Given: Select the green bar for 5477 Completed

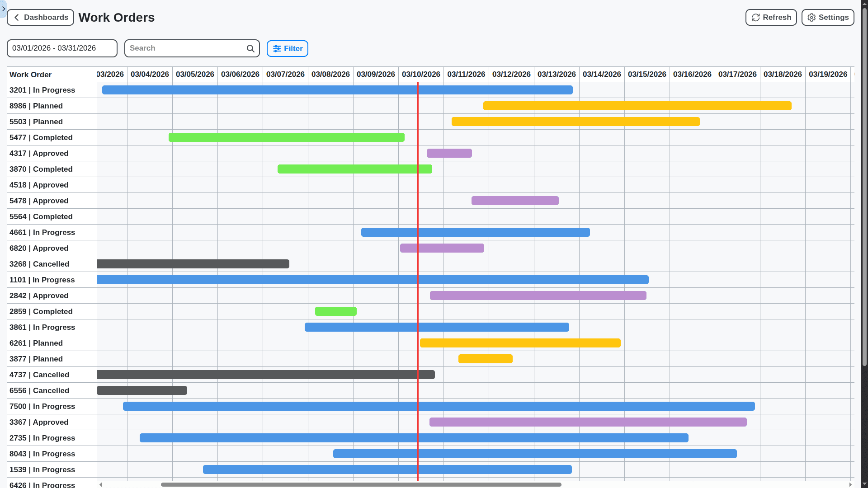Looking at the screenshot, I should (x=286, y=137).
